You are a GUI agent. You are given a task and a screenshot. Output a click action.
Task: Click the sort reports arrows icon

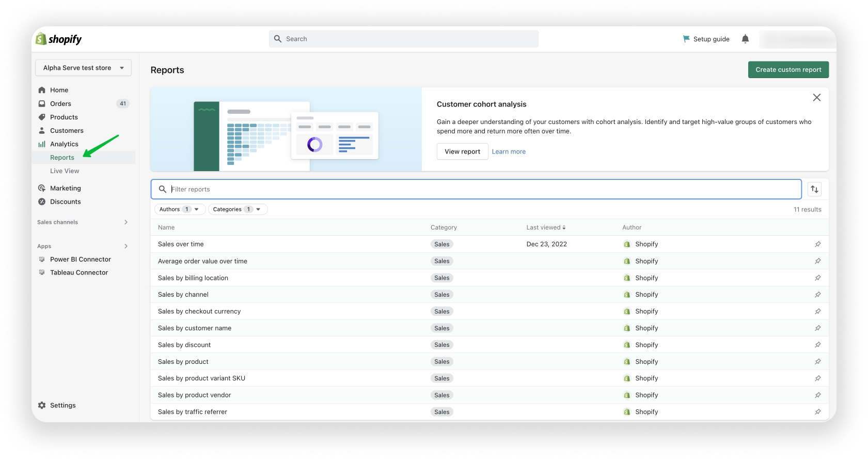coord(814,189)
